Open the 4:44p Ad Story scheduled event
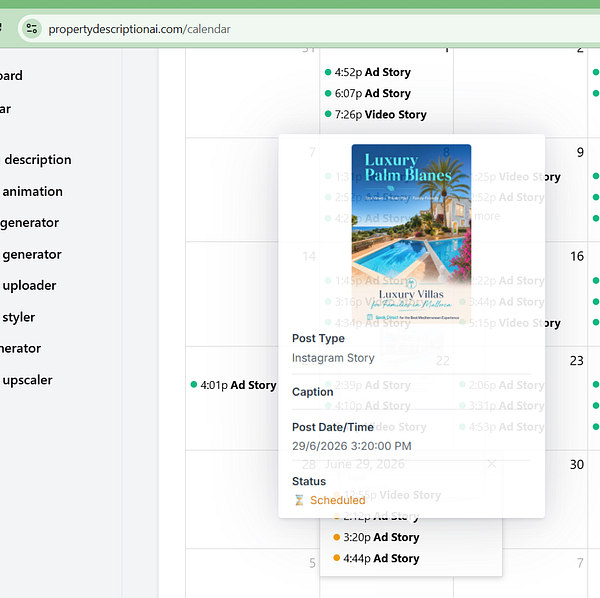600x598 pixels. pyautogui.click(x=377, y=558)
